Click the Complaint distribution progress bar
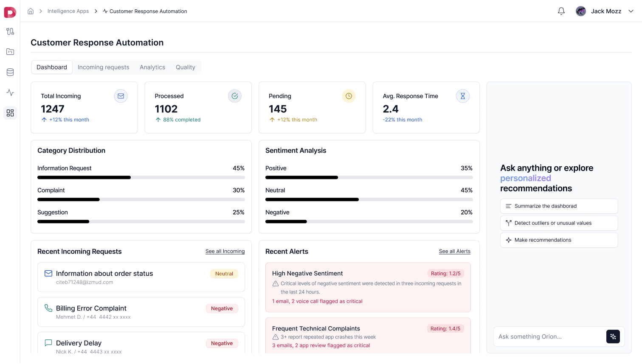642x364 pixels. tap(141, 199)
